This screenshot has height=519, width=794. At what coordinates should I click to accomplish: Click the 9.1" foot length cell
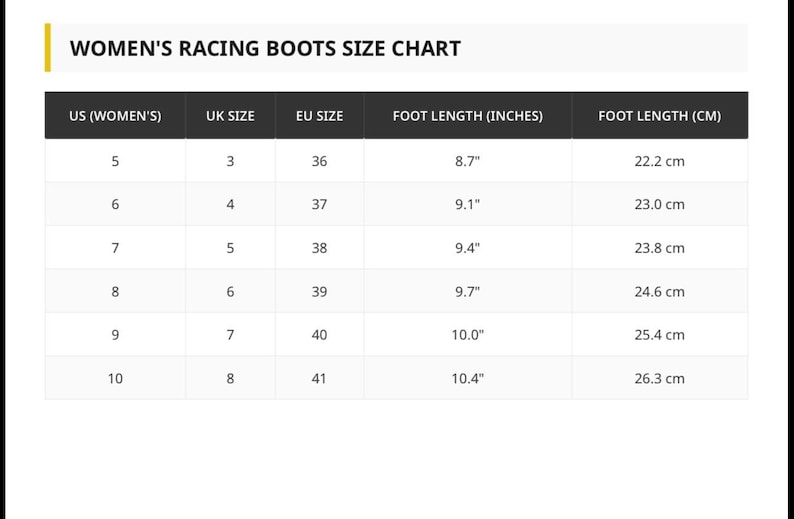click(x=468, y=205)
